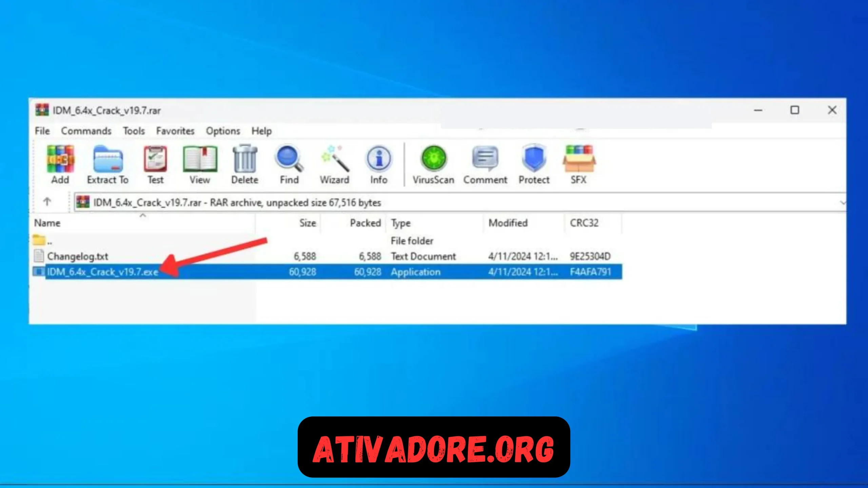Click the Info icon for archive details
Image resolution: width=868 pixels, height=488 pixels.
[378, 164]
